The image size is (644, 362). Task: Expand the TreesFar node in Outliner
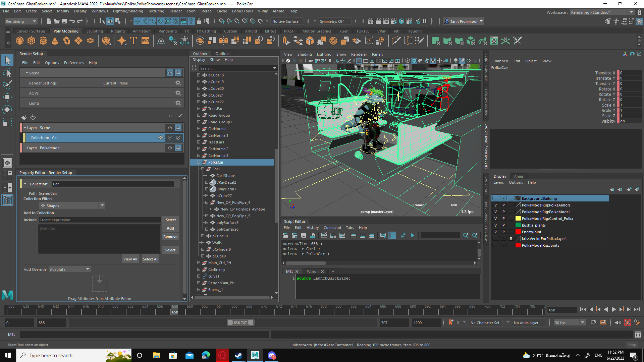point(199,109)
